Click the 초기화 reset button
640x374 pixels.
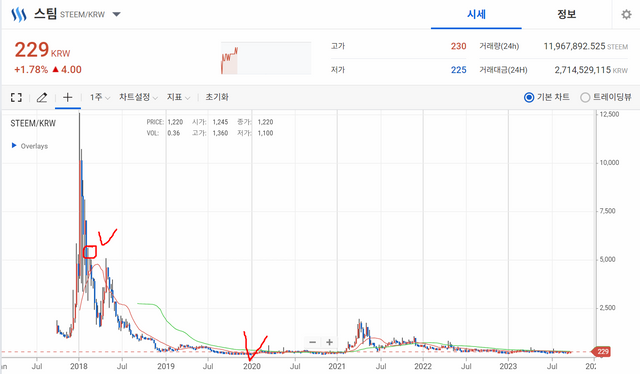(x=217, y=97)
